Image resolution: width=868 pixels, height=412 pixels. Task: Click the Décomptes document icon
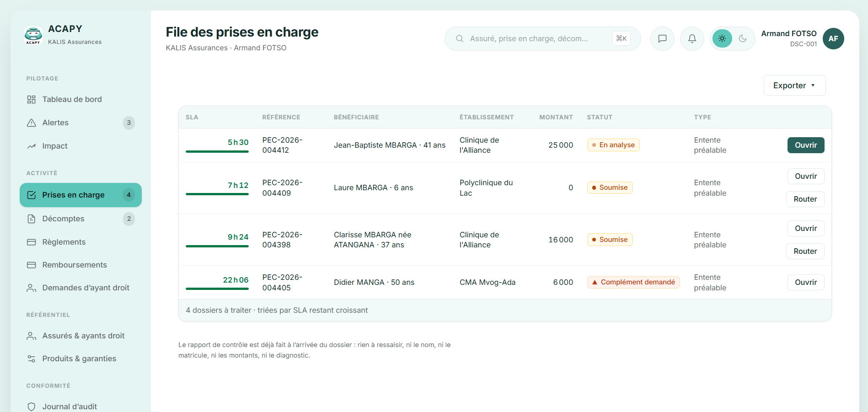point(31,219)
